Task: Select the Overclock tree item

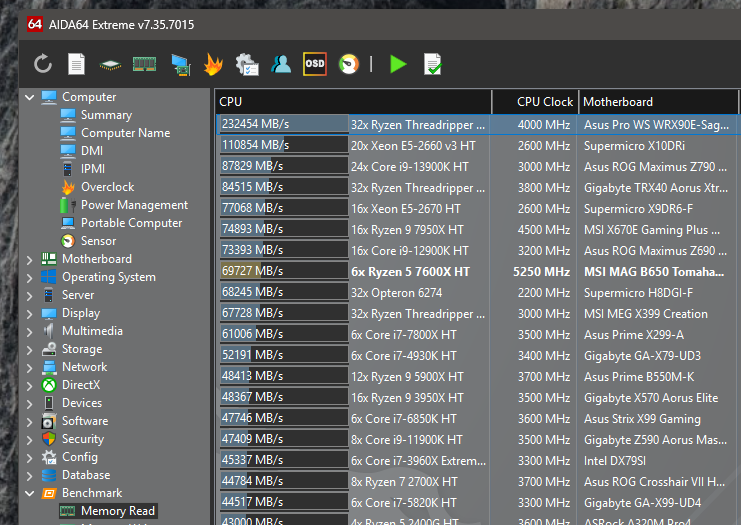Action: click(107, 187)
